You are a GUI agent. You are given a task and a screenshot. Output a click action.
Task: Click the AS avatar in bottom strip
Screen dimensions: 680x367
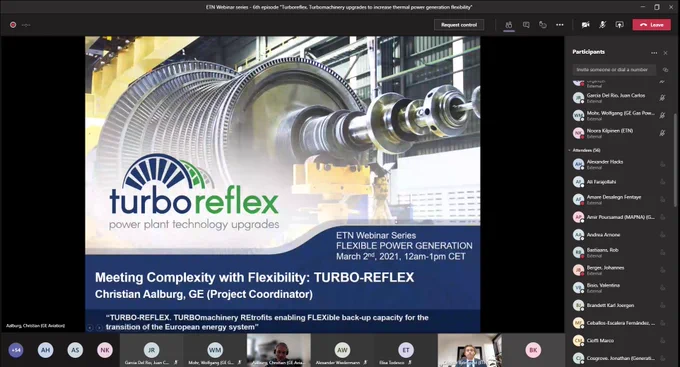(x=75, y=350)
